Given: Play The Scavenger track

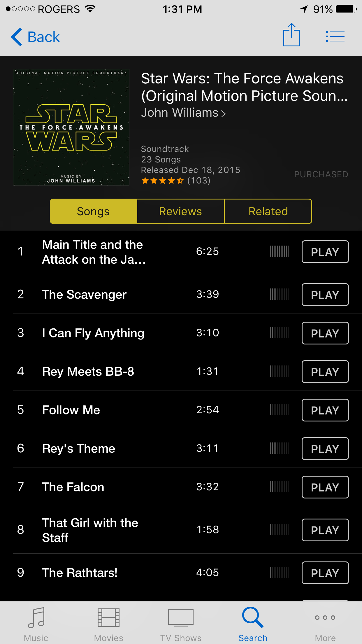Looking at the screenshot, I should click(x=325, y=295).
